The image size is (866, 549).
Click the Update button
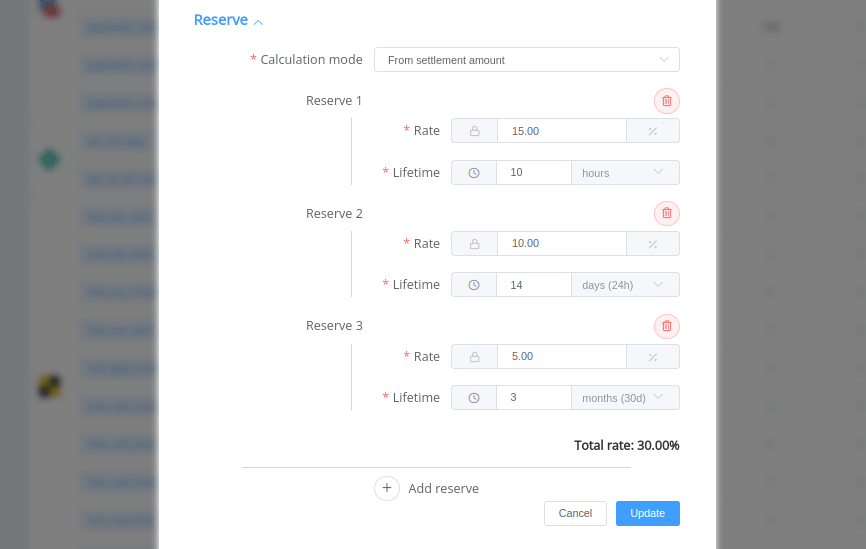tap(648, 514)
